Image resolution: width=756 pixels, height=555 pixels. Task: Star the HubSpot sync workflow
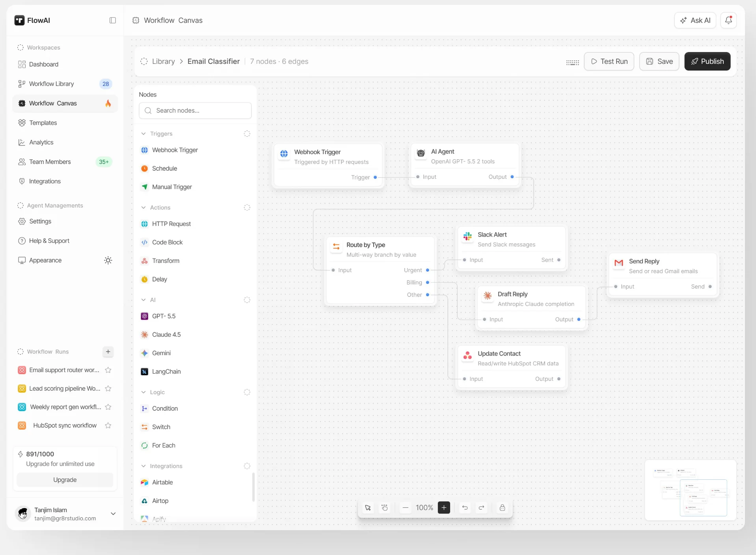click(x=108, y=426)
